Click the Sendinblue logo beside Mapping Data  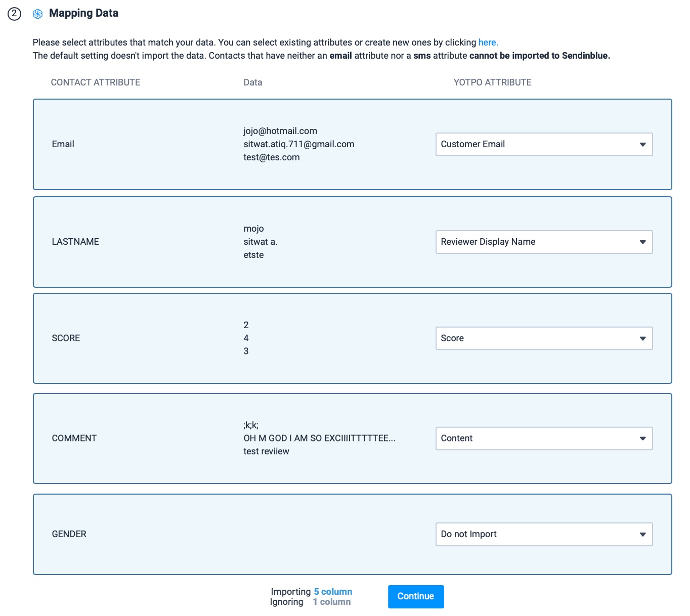pos(37,14)
